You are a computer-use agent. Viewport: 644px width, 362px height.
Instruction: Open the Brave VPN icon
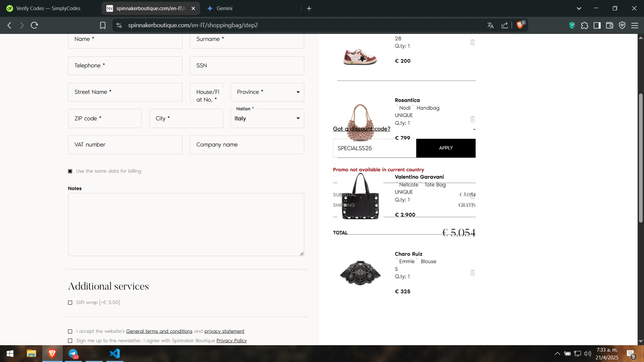(623, 25)
